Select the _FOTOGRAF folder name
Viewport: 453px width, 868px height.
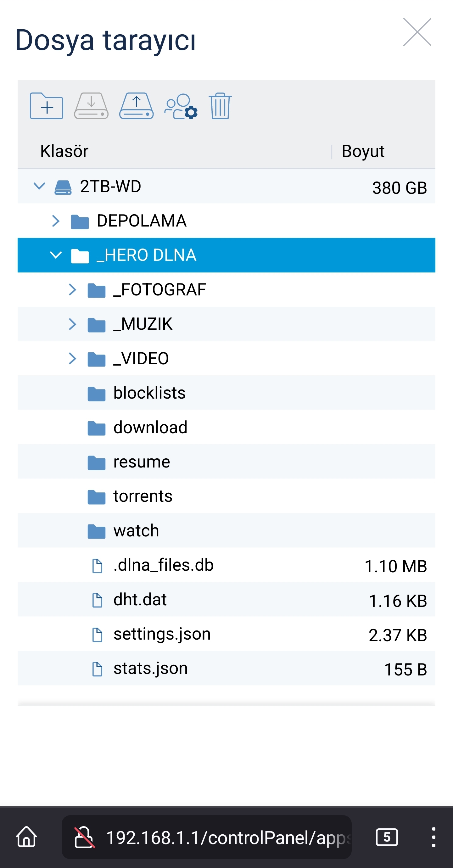[159, 290]
